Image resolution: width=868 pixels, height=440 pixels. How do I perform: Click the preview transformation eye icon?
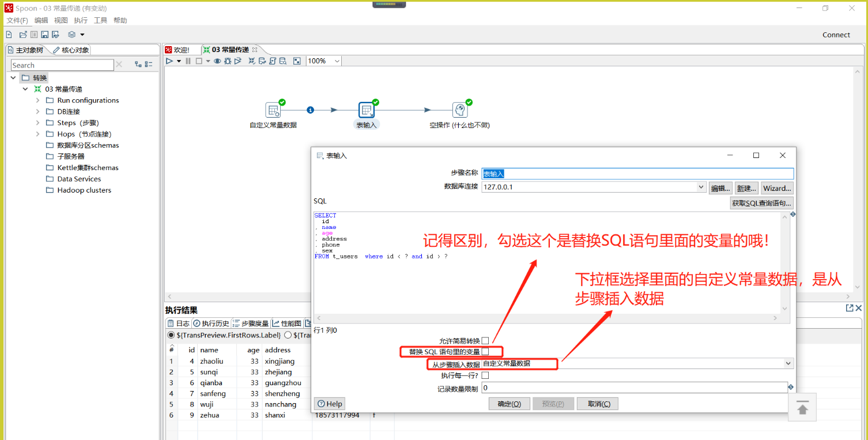[x=217, y=61]
